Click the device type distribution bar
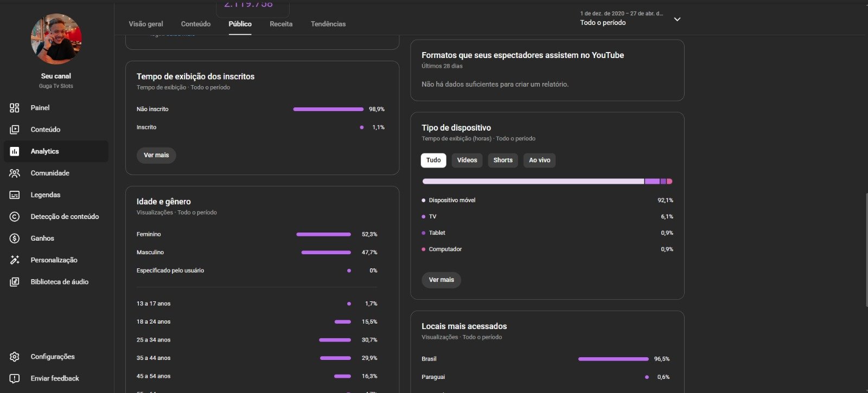Image resolution: width=868 pixels, height=393 pixels. tap(547, 181)
